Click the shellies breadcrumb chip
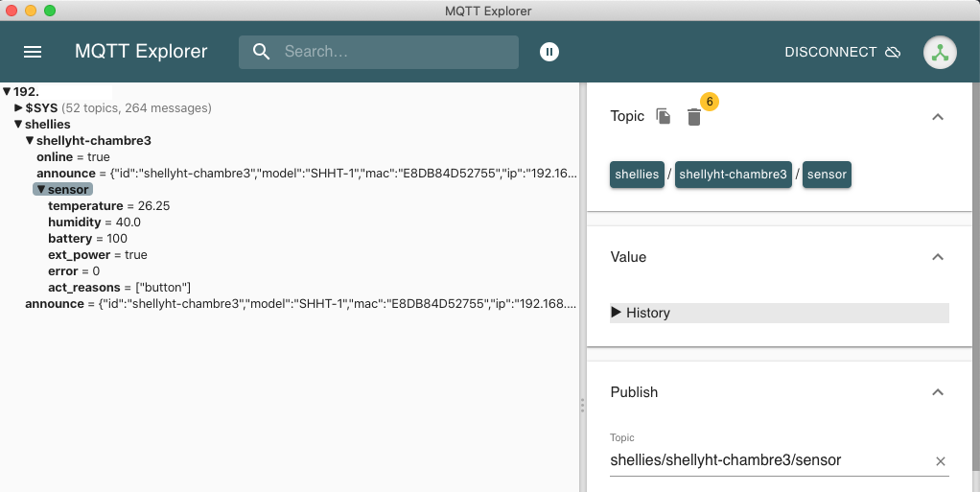Screen dimensions: 980x492 click(x=637, y=175)
